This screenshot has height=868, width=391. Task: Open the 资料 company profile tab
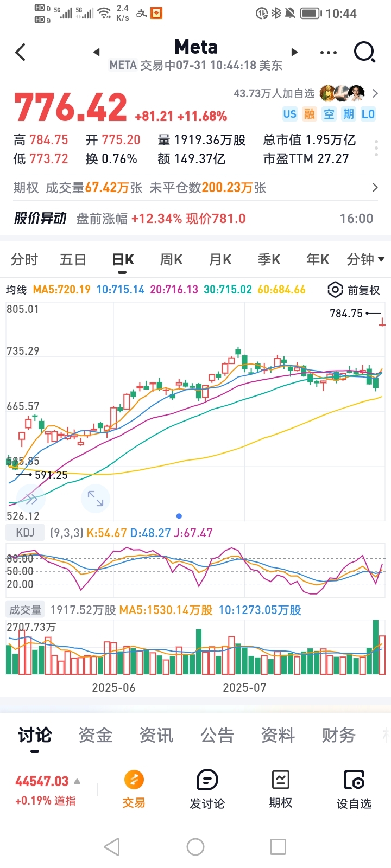(278, 736)
